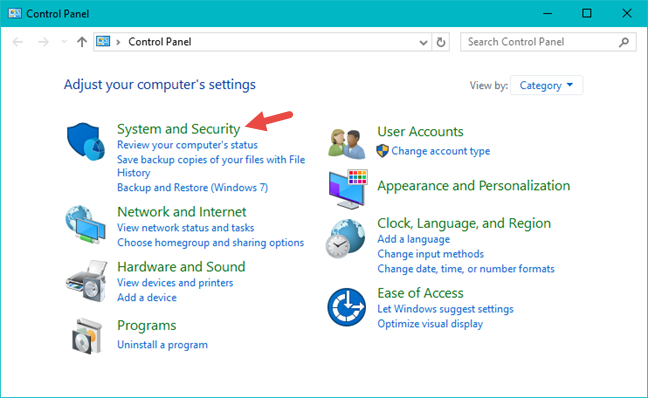
Task: Open Review your computer's status
Action: point(187,145)
